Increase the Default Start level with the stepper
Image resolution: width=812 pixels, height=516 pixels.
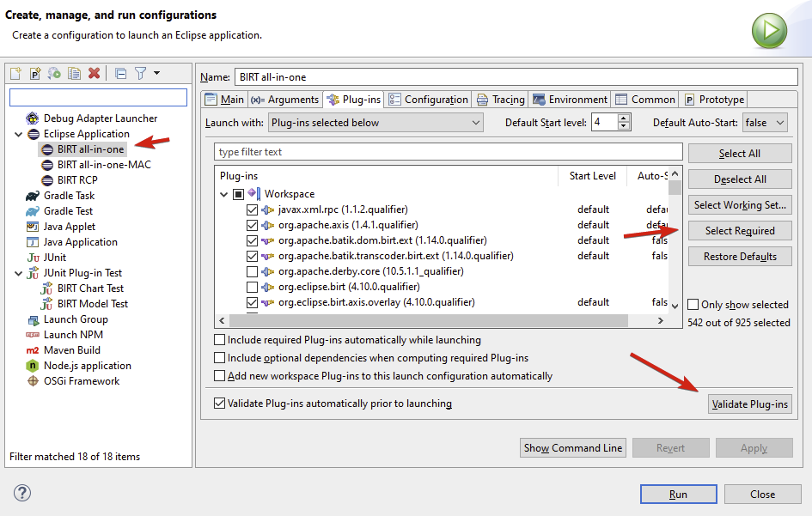pos(625,118)
